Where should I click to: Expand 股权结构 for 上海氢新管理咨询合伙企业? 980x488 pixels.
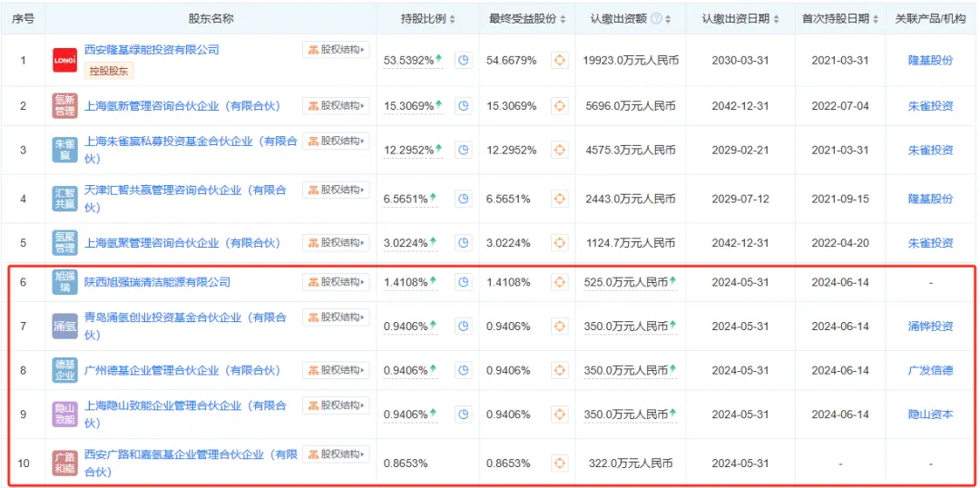[x=336, y=105]
